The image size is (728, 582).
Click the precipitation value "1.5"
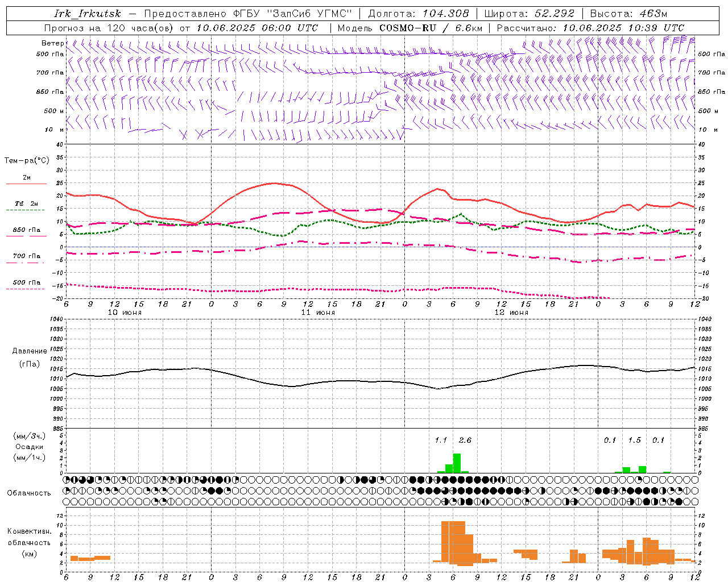[634, 440]
